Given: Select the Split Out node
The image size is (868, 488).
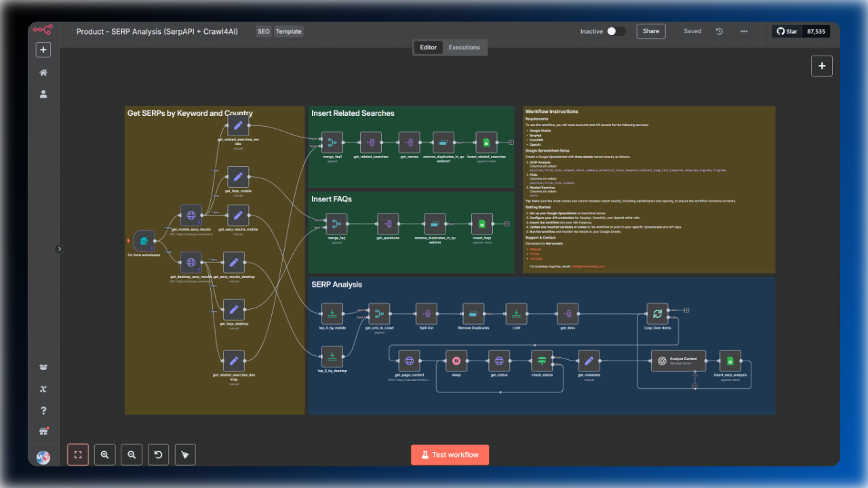Looking at the screenshot, I should pyautogui.click(x=426, y=313).
